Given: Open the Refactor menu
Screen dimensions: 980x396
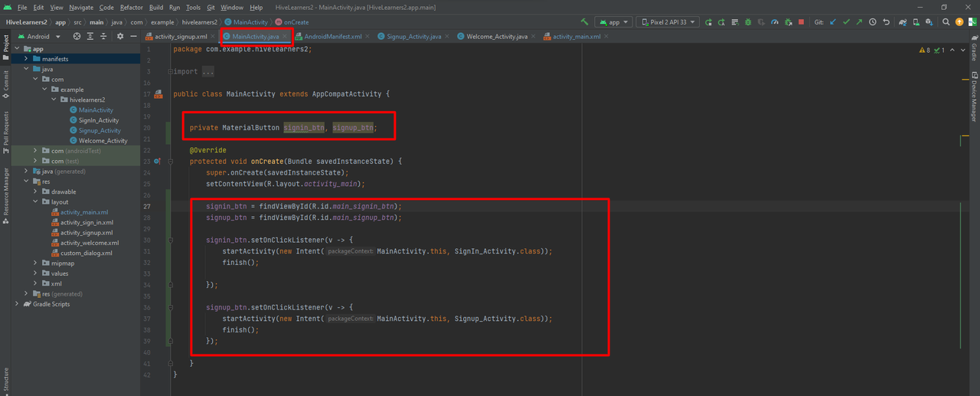Looking at the screenshot, I should (132, 7).
